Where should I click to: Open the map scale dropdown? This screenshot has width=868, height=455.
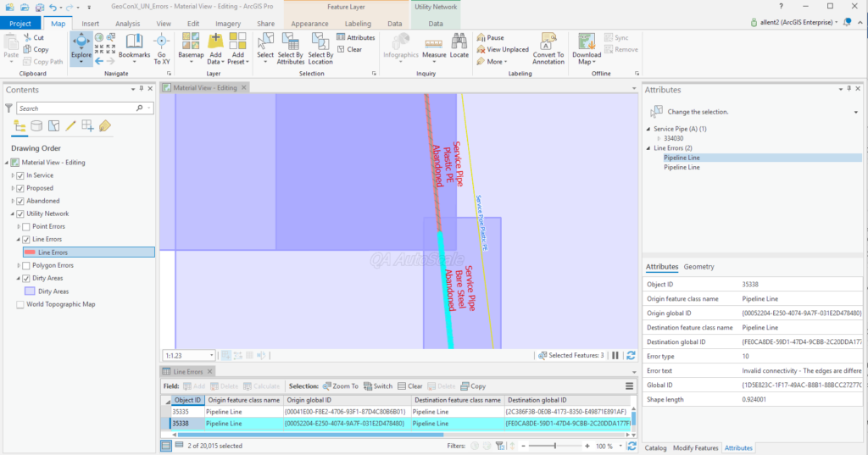pos(211,355)
